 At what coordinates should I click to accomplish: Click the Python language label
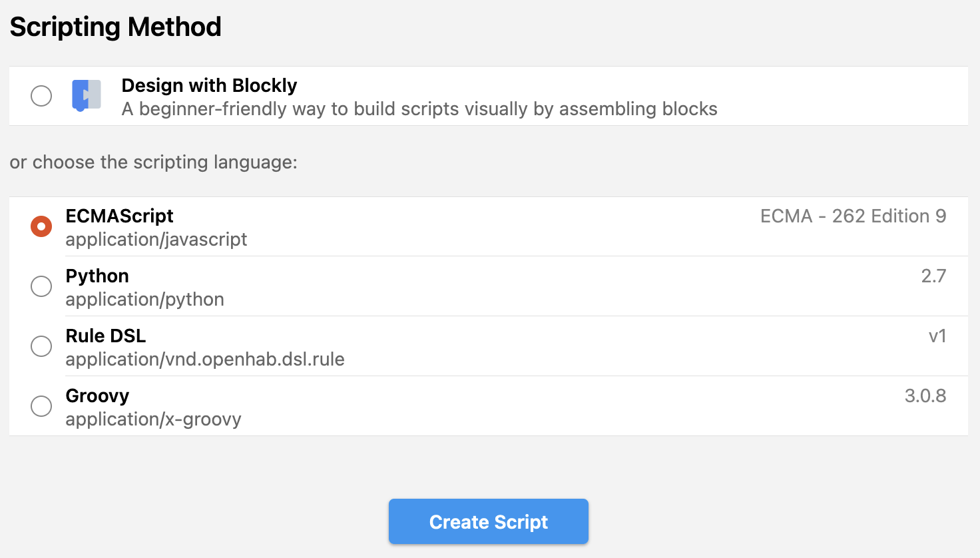coord(97,276)
